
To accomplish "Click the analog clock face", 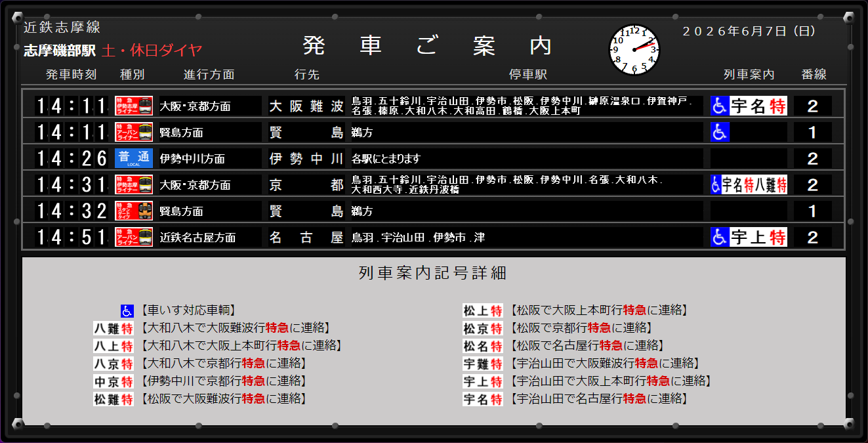I will [634, 49].
